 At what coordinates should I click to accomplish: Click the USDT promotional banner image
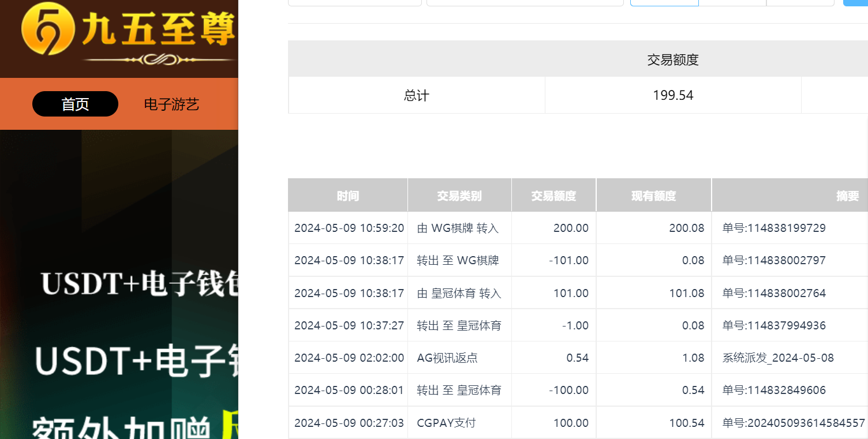(x=119, y=284)
